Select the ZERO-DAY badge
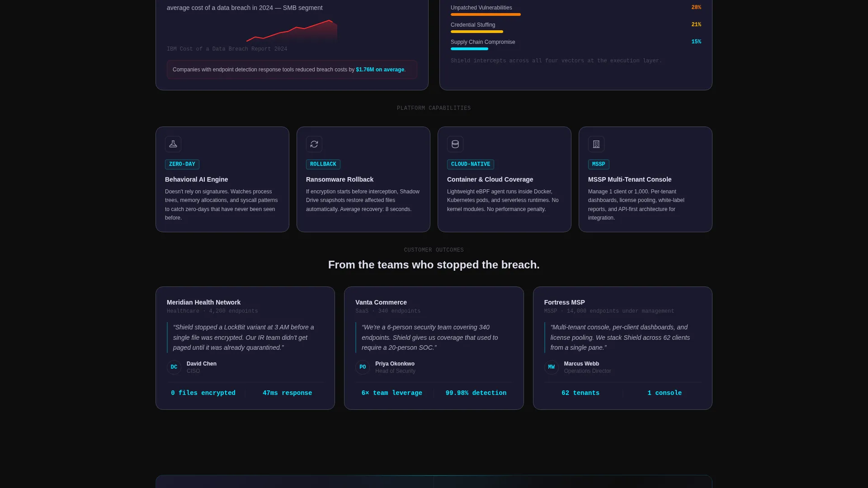The width and height of the screenshot is (868, 488). pos(182,164)
